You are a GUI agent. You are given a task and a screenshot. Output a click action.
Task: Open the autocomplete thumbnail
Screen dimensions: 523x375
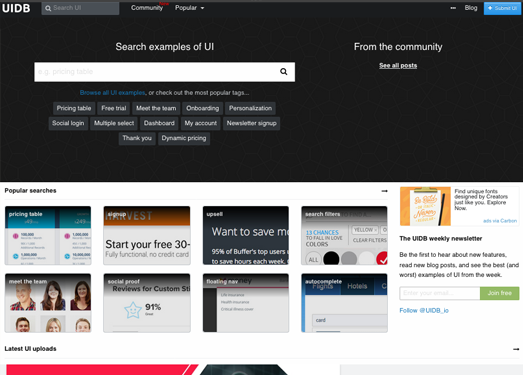344,303
